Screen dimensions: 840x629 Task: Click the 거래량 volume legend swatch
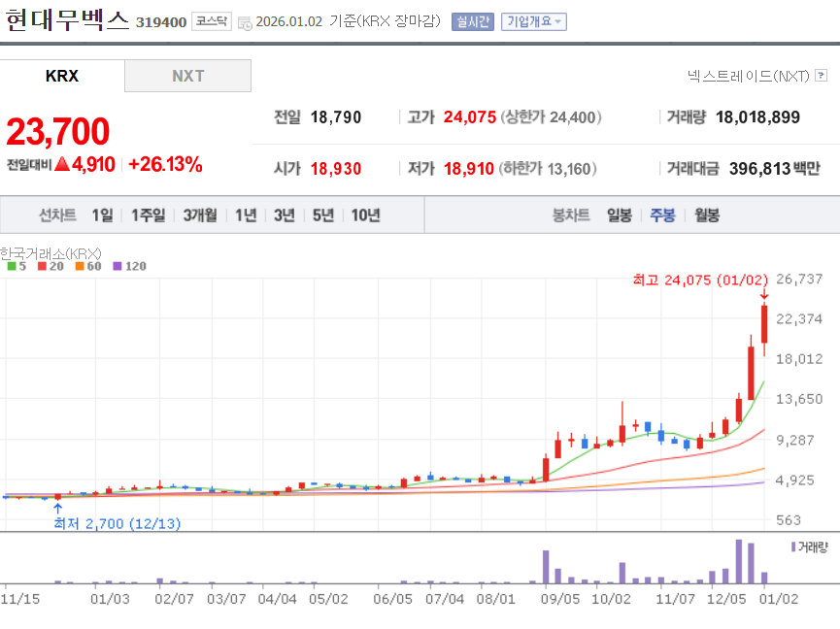point(793,546)
